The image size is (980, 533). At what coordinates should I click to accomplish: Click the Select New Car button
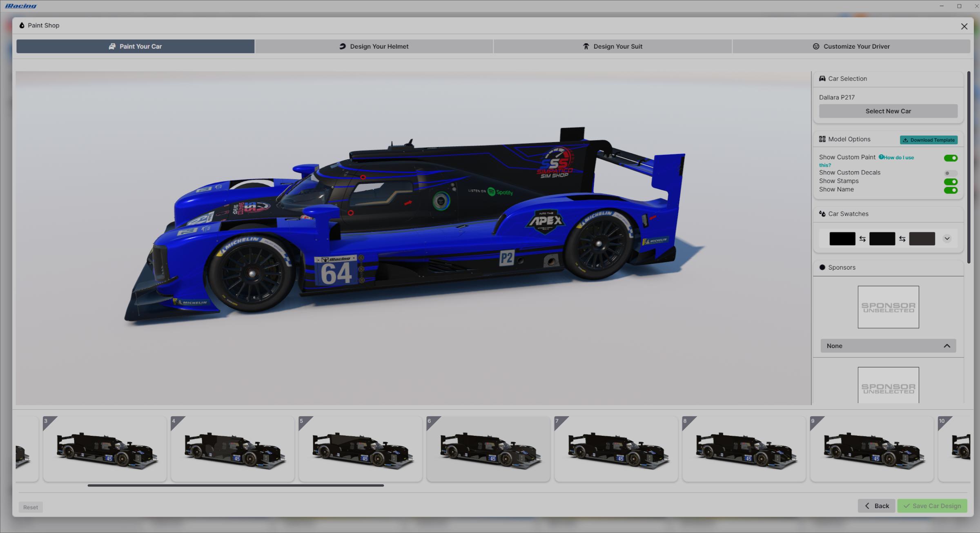click(x=888, y=111)
